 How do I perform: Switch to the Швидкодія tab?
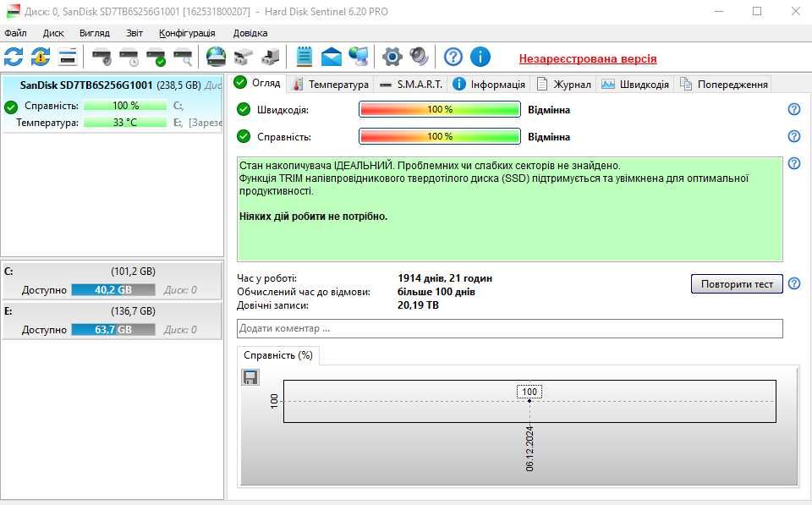(635, 84)
